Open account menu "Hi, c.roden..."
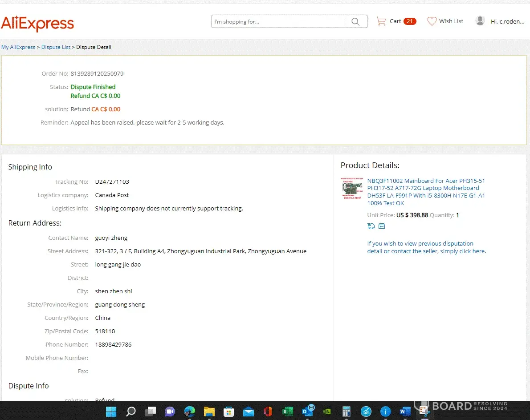Viewport: 530px width, 420px height. click(x=507, y=21)
